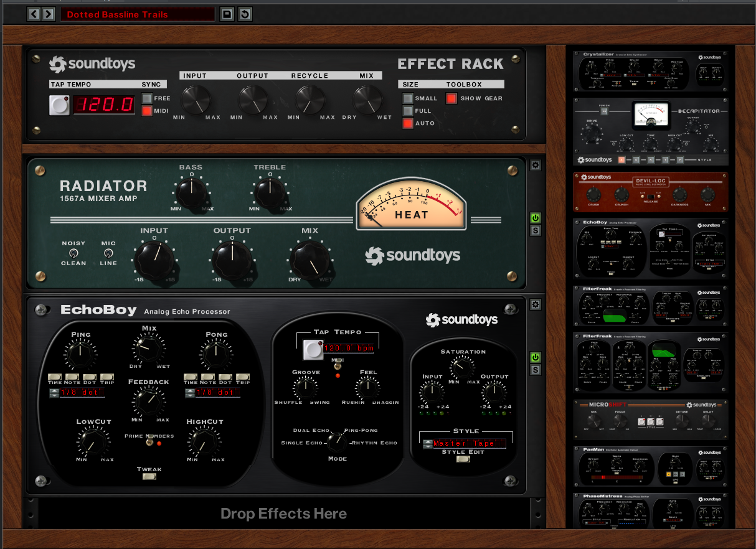Open the EchoBoy TWEAK panel button
756x549 pixels.
pos(149,477)
